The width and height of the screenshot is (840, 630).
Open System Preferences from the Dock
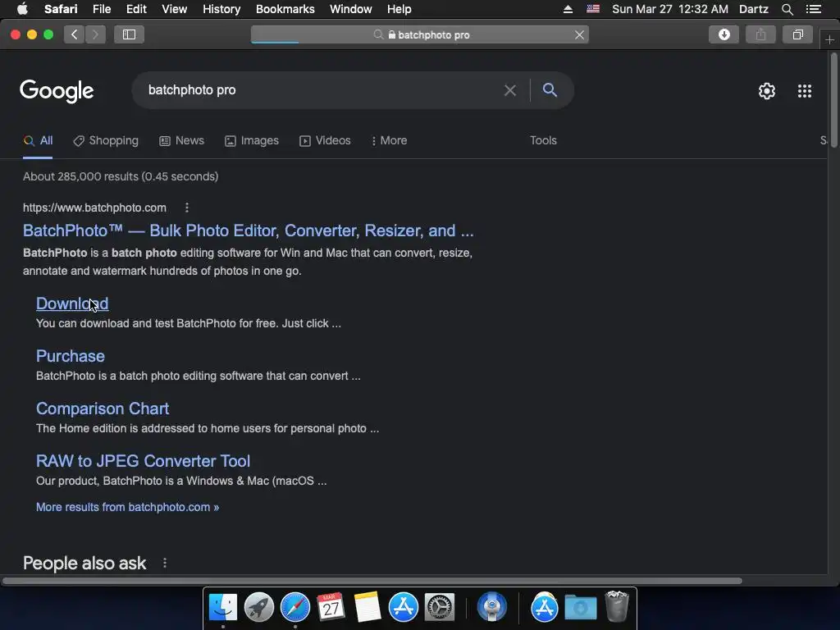[440, 607]
